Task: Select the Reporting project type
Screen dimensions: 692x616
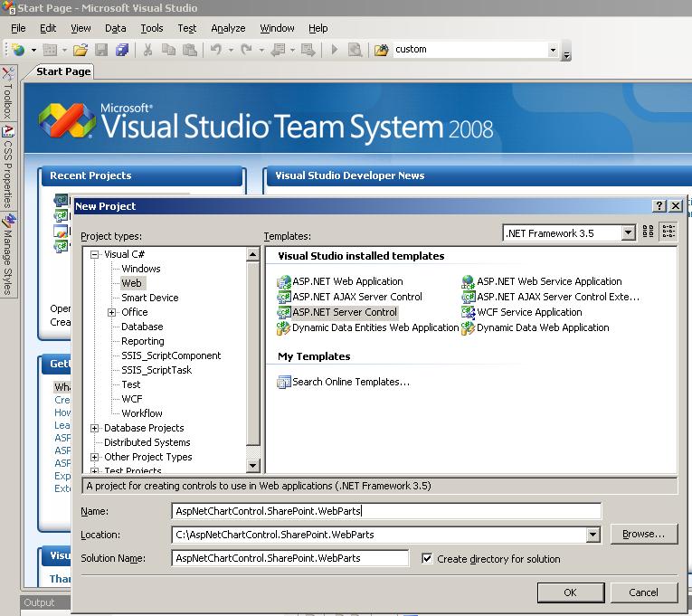Action: point(143,341)
